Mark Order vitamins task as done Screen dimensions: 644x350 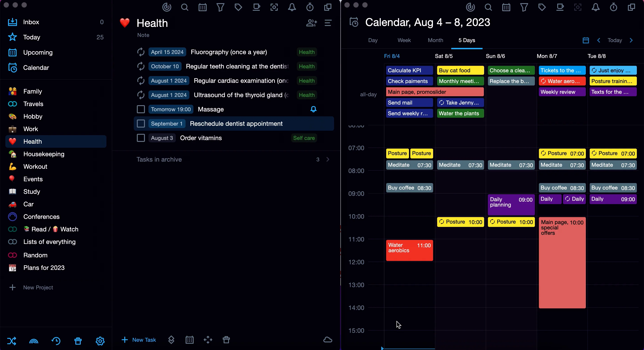141,138
